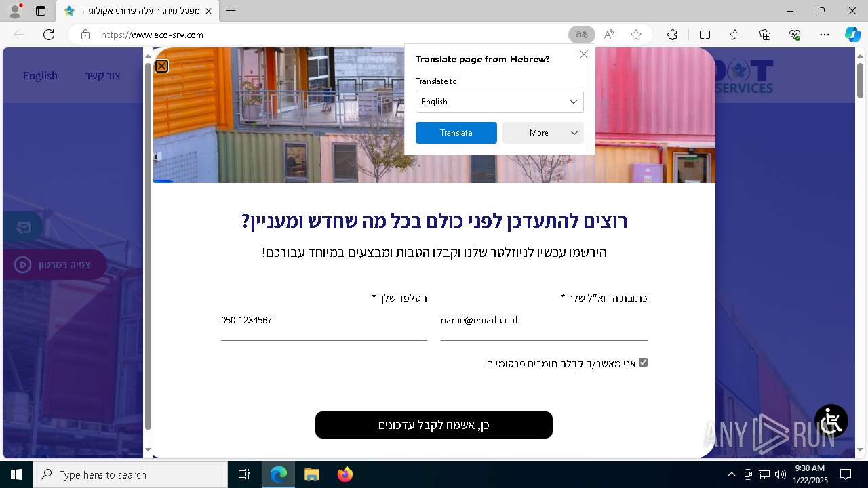Open Favorites list icon
The height and width of the screenshot is (488, 868).
pos(735,35)
